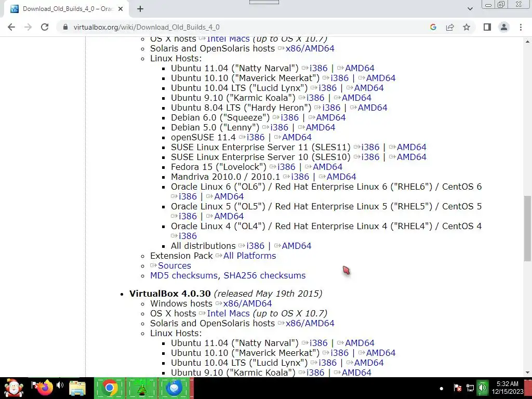
Task: Open the Christmas tree taskbar app
Action: (x=142, y=389)
